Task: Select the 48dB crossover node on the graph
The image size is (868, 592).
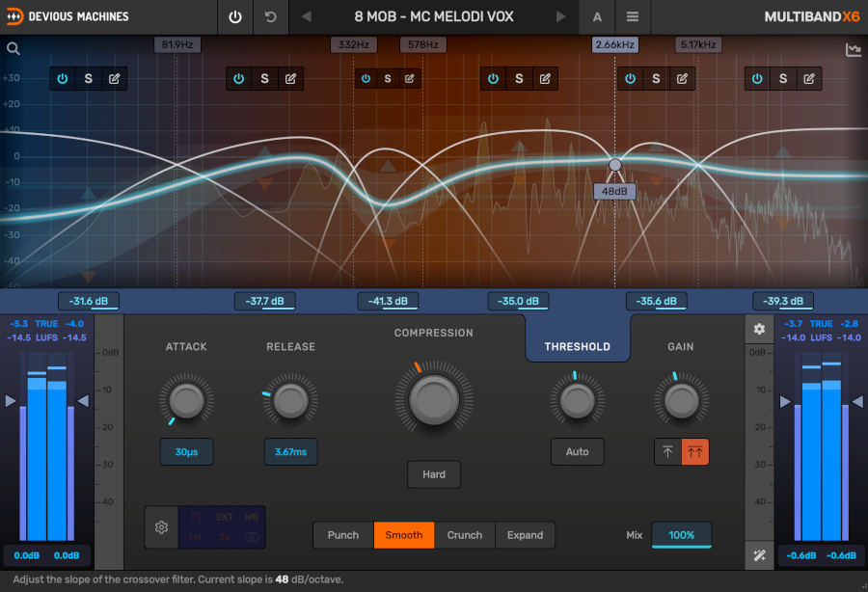Action: coord(614,164)
